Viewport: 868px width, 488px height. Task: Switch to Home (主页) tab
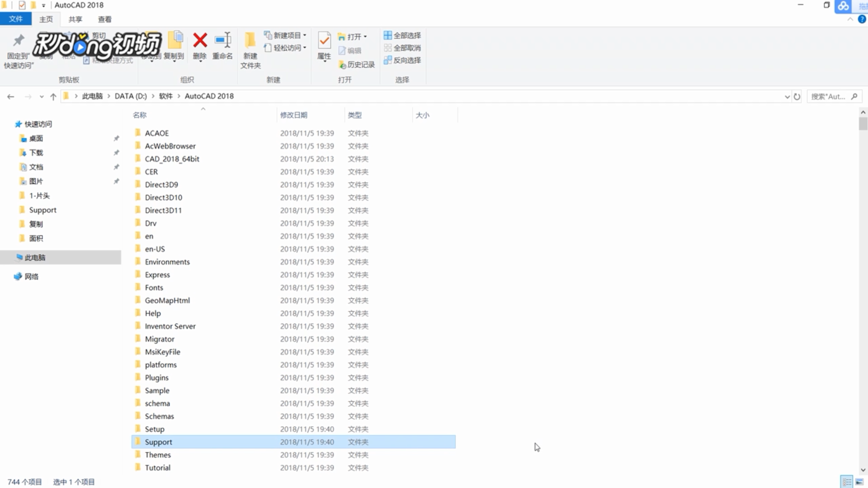pos(46,19)
